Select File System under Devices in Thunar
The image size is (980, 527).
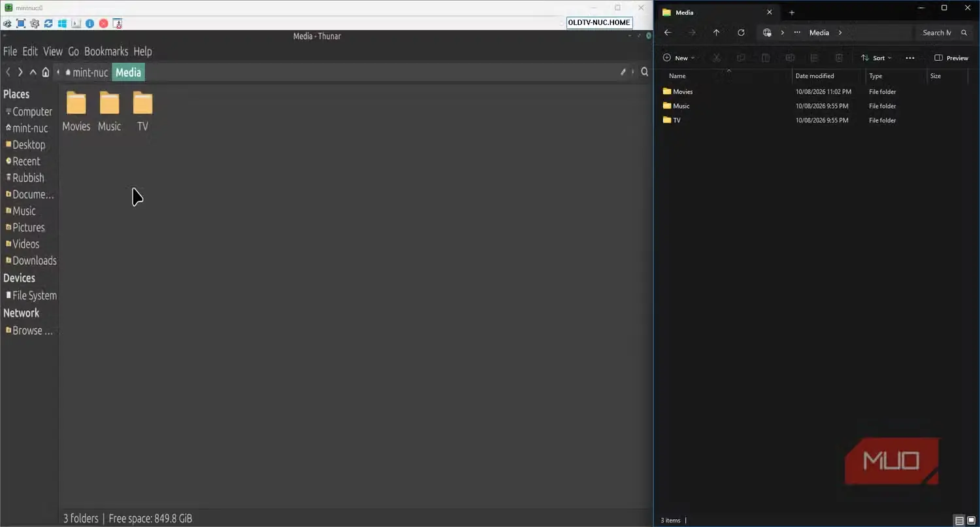click(31, 296)
